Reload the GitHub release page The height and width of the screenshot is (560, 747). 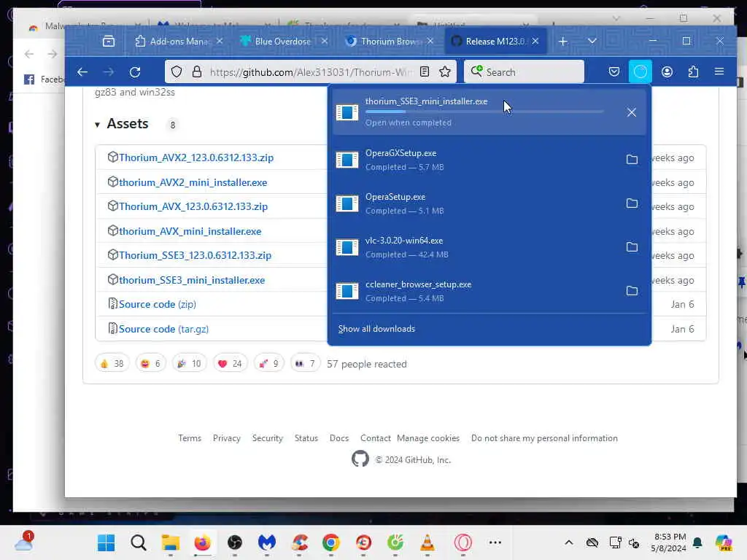[135, 72]
